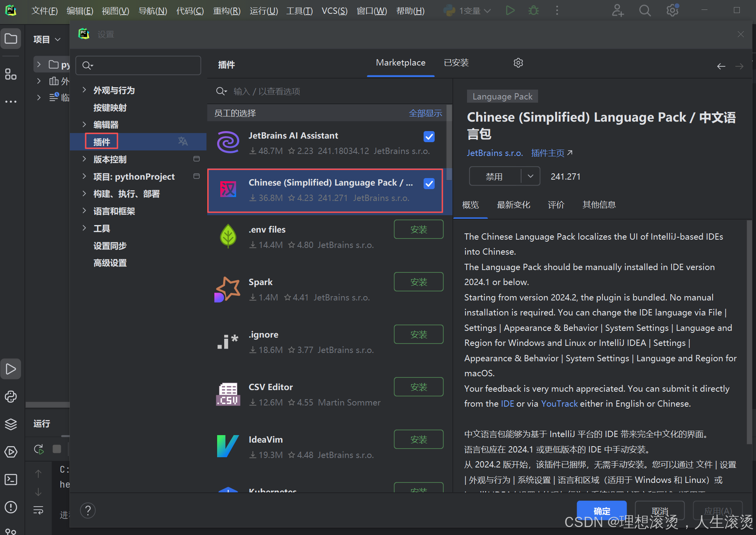Install the IdeaVim plugin
The height and width of the screenshot is (535, 756).
click(418, 439)
